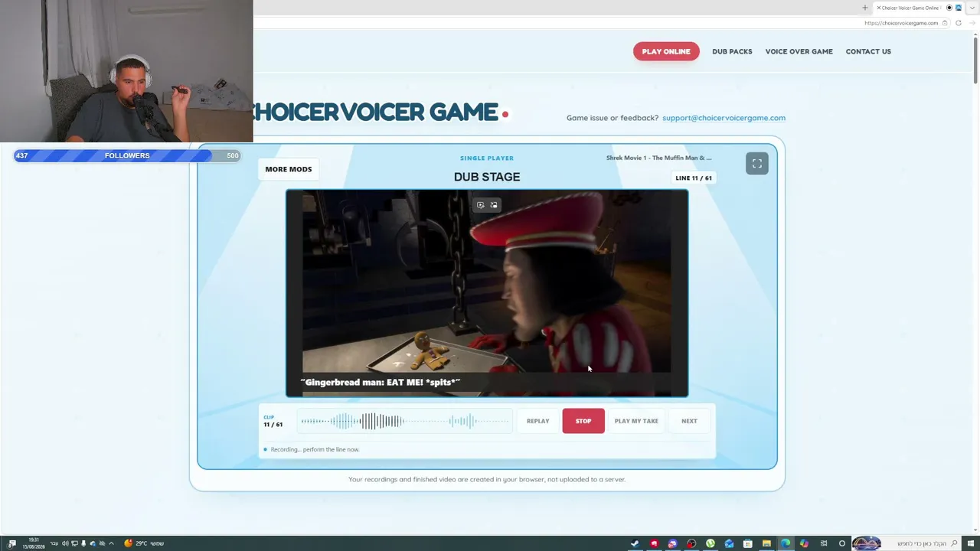Open Steam from the taskbar
Viewport: 980px width, 551px height.
point(635,543)
